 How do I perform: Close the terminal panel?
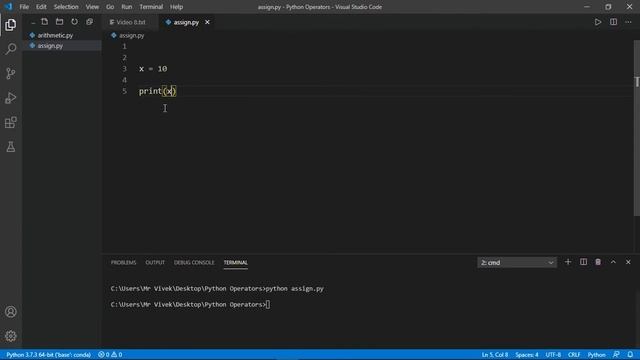[628, 262]
